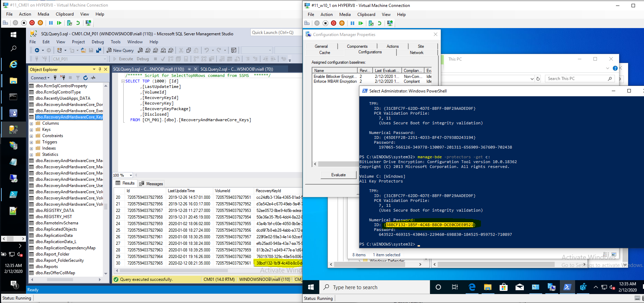Click the MDX query icon in SSMS toolbar

click(148, 50)
